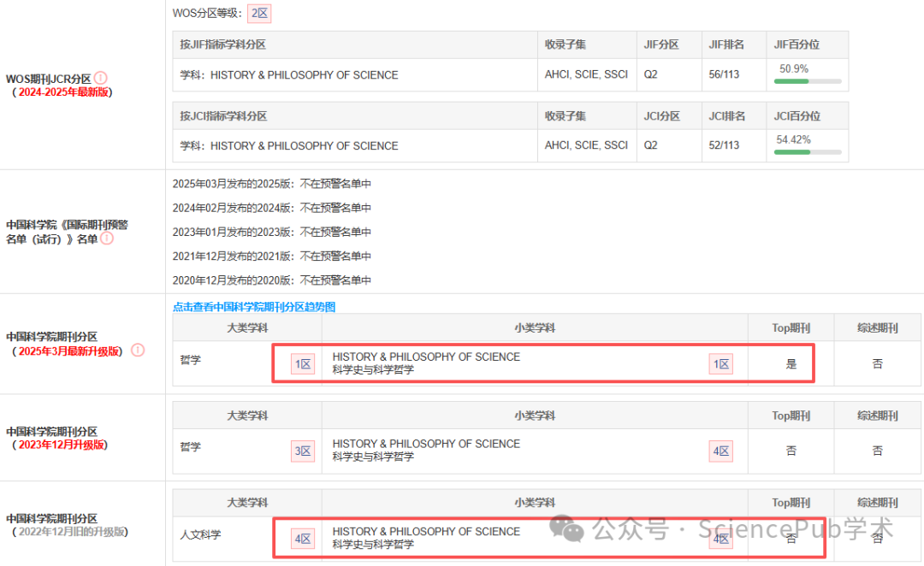Click the JIF排名 column header
The height and width of the screenshot is (566, 924).
coord(726,44)
